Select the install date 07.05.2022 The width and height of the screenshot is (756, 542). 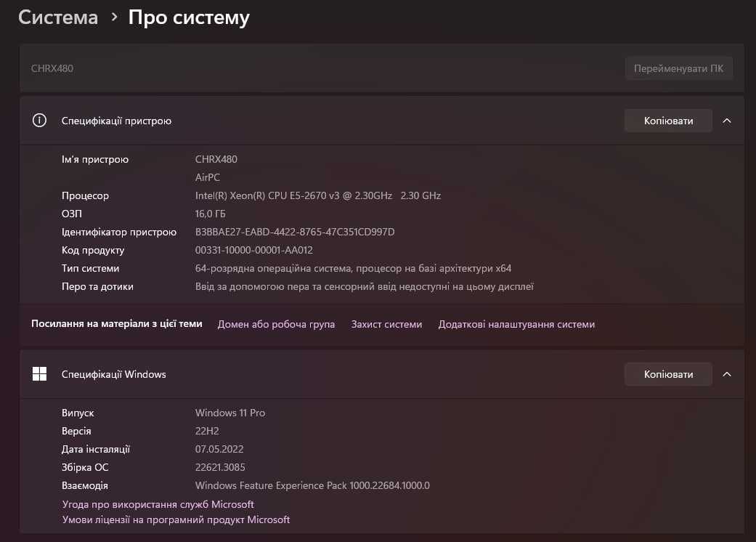219,450
